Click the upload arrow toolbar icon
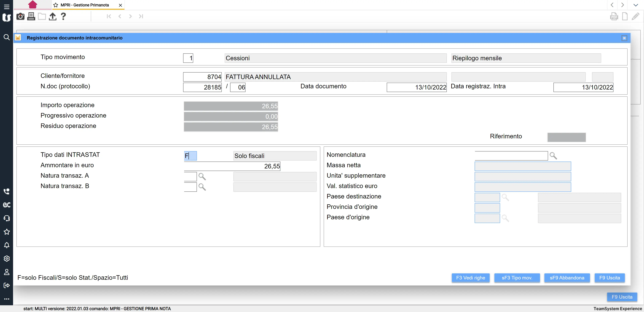Viewport: 644px width, 312px height. [52, 16]
